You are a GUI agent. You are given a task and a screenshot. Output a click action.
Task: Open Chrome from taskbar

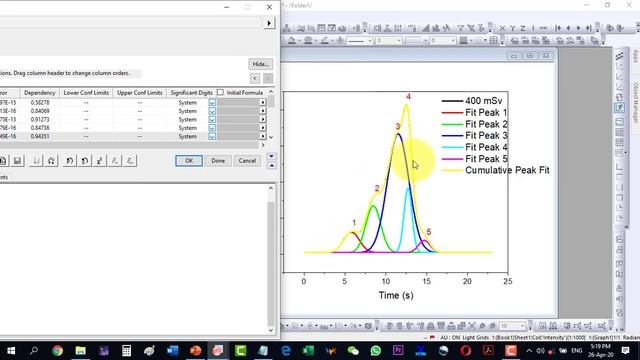tap(58, 351)
